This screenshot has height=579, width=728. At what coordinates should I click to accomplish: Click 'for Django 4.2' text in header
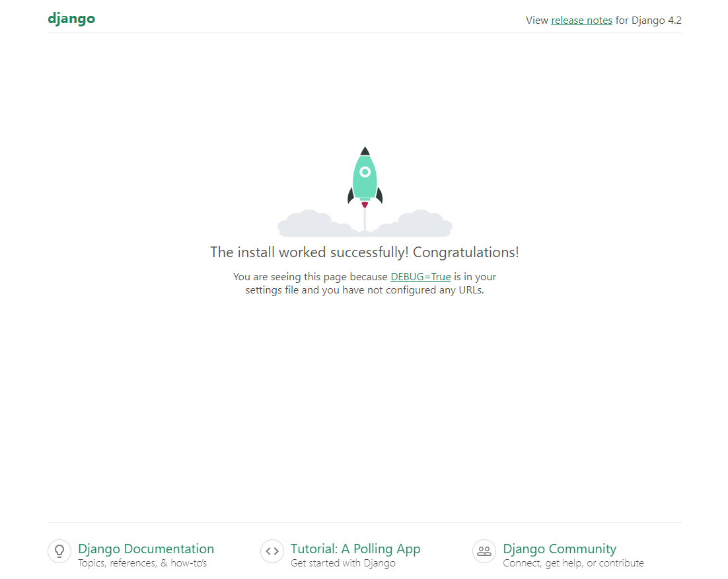click(649, 20)
